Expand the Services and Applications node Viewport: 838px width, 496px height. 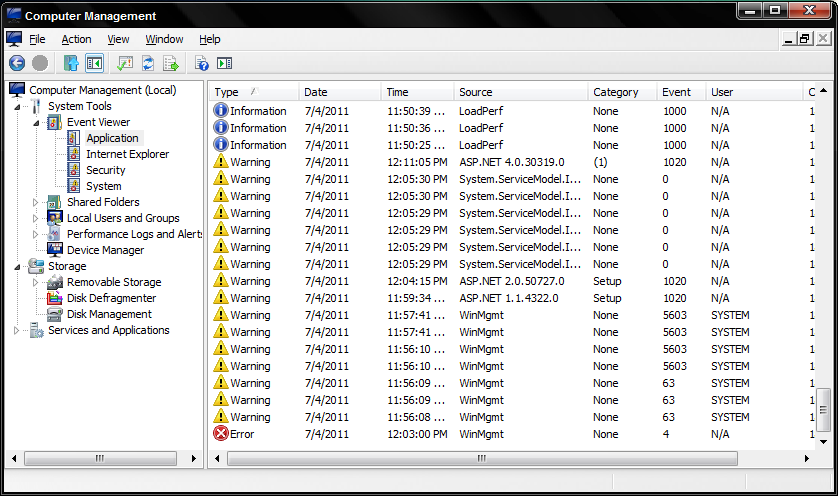[17, 330]
